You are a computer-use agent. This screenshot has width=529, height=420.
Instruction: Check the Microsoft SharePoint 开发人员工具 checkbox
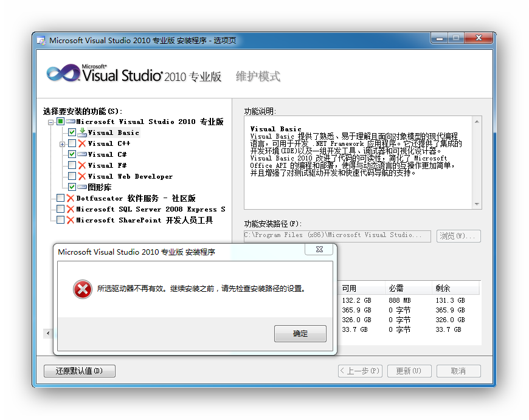[x=60, y=220]
